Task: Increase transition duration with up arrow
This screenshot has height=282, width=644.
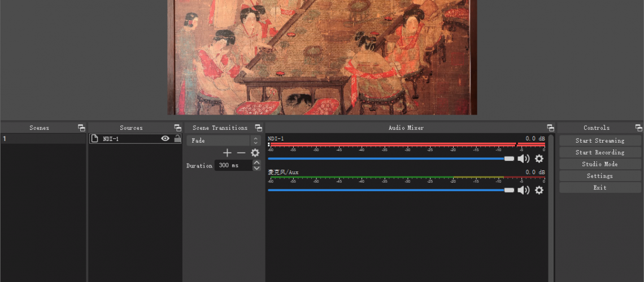Action: point(256,163)
